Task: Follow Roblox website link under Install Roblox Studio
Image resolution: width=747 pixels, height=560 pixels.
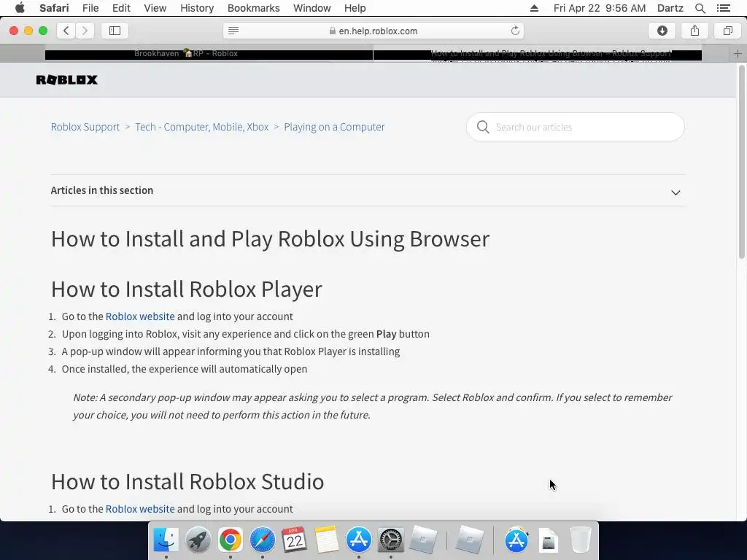Action: point(140,508)
